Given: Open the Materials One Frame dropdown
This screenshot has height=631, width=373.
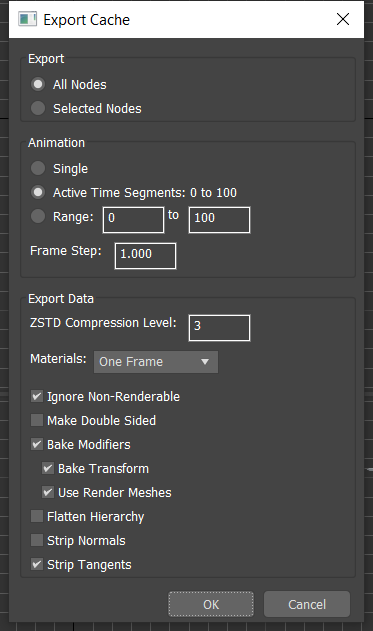Looking at the screenshot, I should 156,362.
